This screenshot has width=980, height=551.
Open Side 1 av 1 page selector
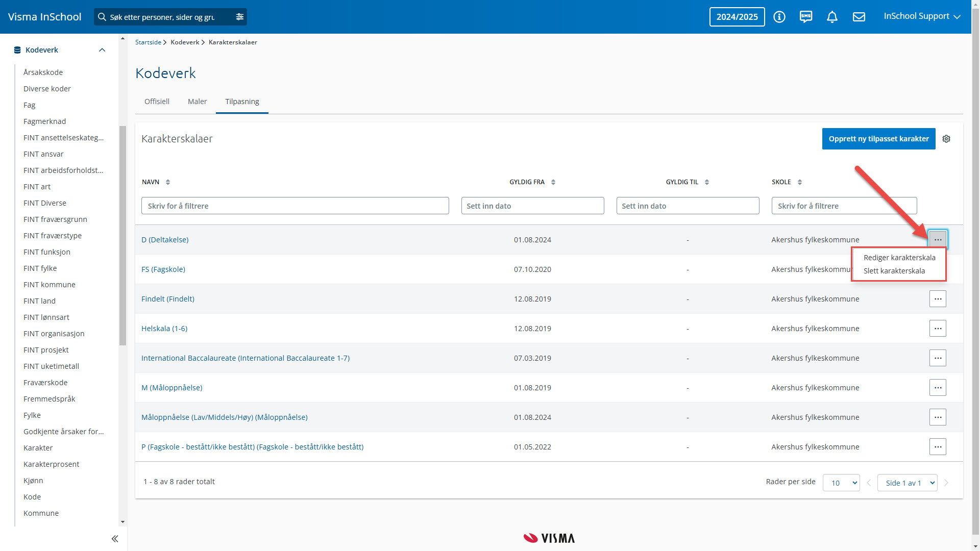point(907,483)
